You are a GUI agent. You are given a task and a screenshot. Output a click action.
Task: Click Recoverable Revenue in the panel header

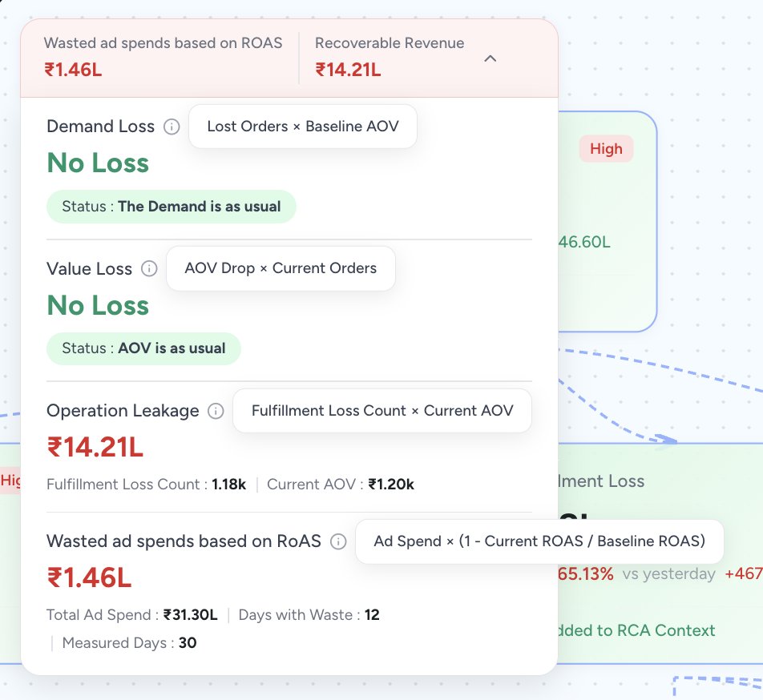390,43
